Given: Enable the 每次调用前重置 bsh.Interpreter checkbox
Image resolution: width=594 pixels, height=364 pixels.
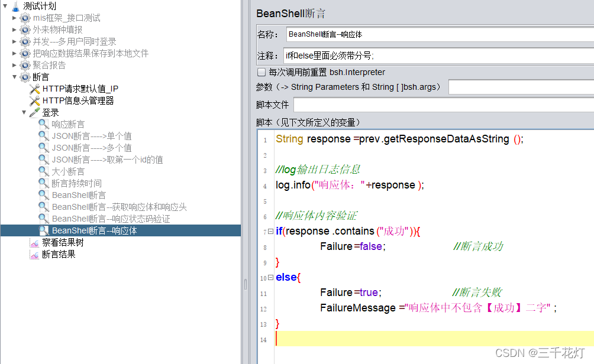Looking at the screenshot, I should 260,72.
